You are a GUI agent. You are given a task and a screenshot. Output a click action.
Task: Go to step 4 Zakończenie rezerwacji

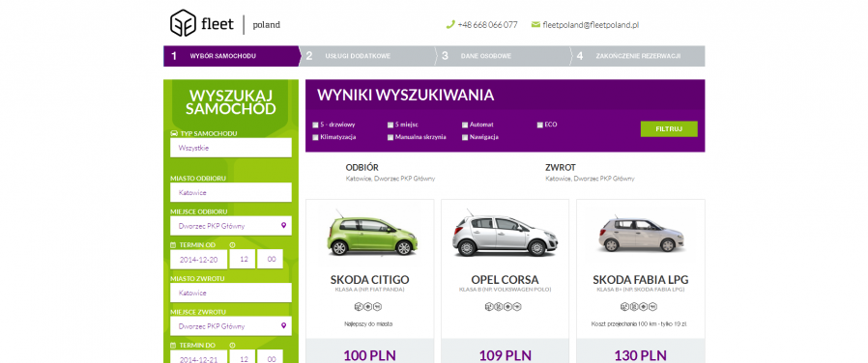coord(638,56)
